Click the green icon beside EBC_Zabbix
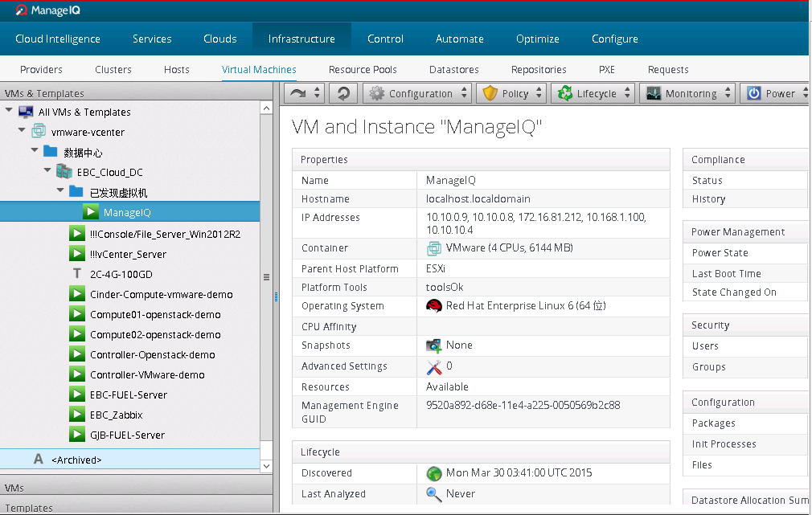The height and width of the screenshot is (515, 812). pos(77,415)
